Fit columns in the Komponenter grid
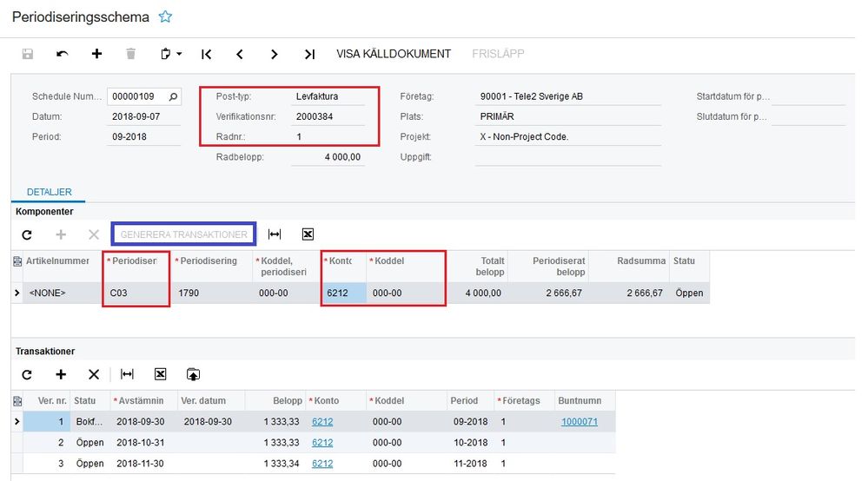The width and height of the screenshot is (868, 481). click(x=275, y=234)
